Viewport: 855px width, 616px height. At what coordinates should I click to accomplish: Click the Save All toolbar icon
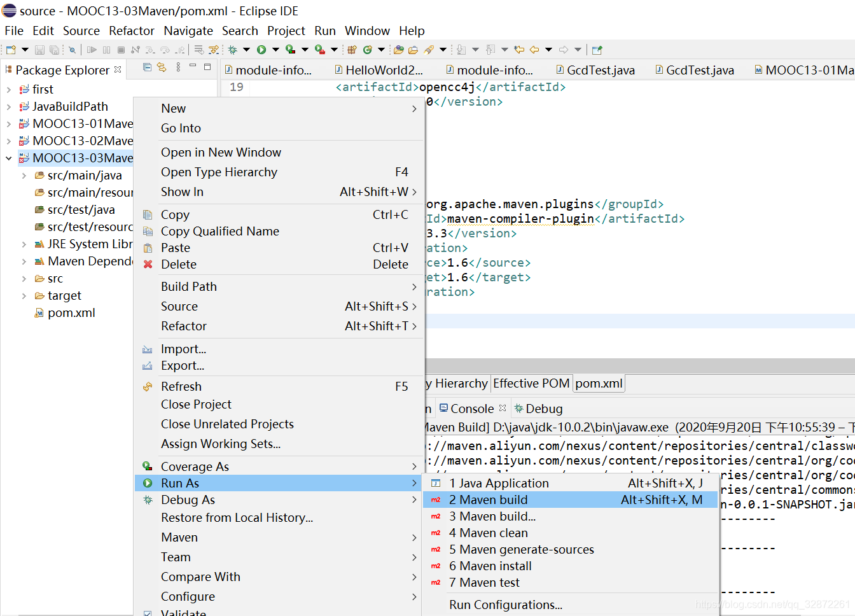[x=54, y=50]
